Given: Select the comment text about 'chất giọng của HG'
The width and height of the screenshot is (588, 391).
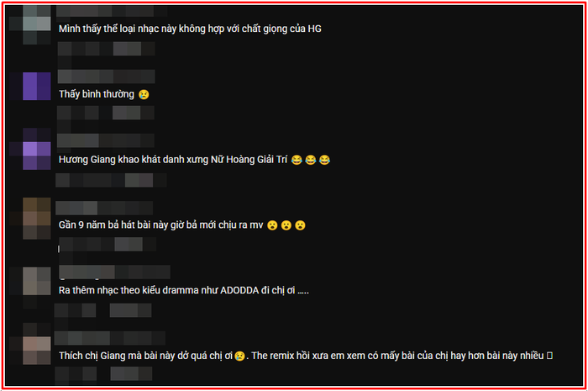Looking at the screenshot, I should point(190,29).
